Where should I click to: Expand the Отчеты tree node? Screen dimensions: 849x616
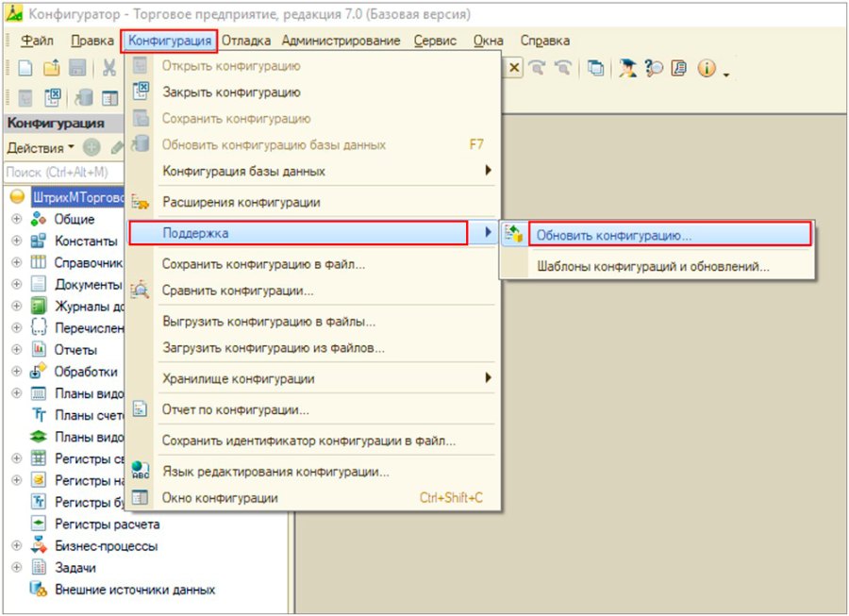(x=17, y=349)
